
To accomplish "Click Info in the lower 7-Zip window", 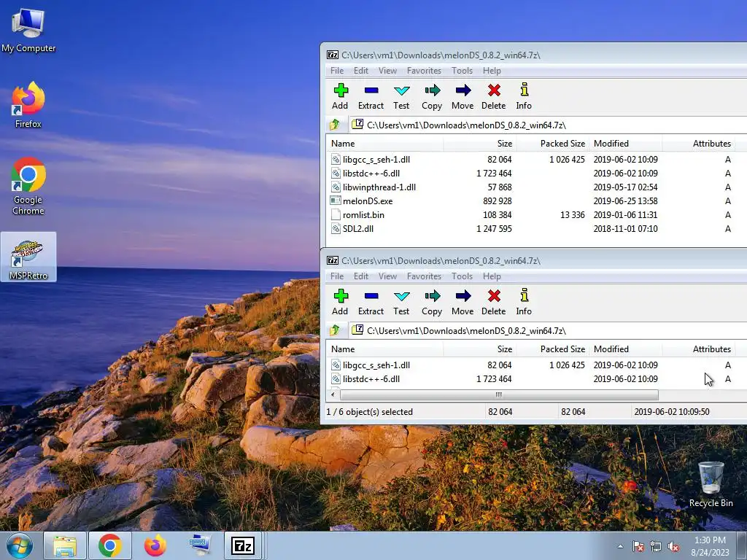I will 524,303.
